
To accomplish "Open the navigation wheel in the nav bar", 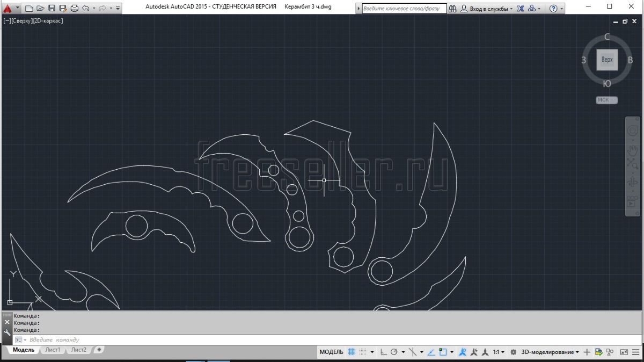I will click(x=632, y=131).
